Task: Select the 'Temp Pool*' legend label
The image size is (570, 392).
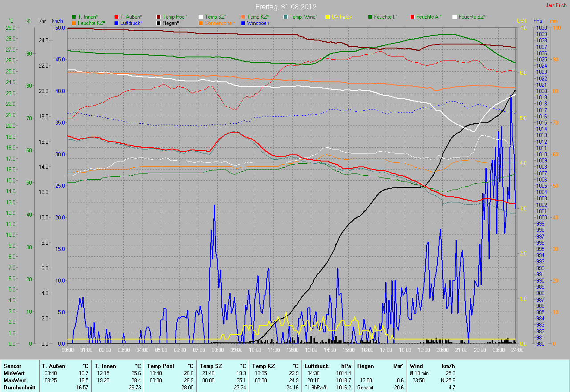Action: pos(175,17)
